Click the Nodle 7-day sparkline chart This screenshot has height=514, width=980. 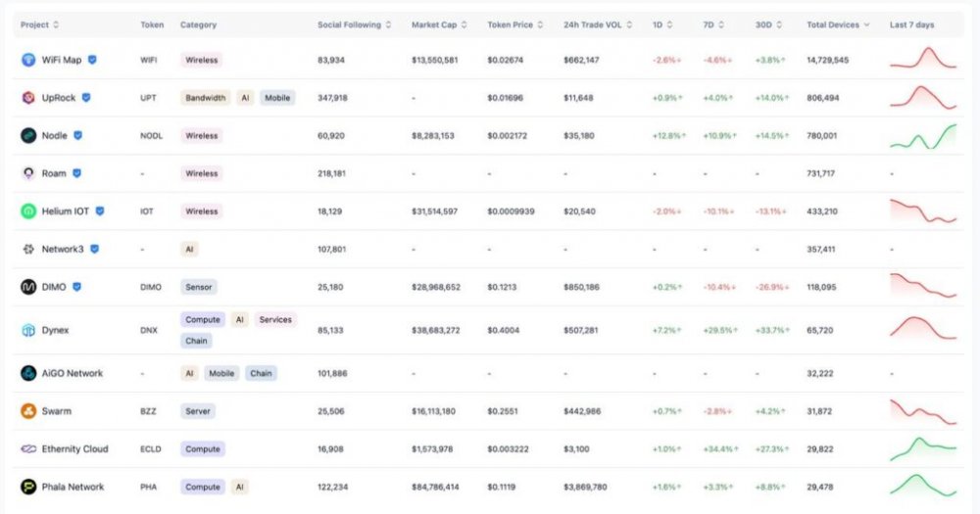click(922, 136)
